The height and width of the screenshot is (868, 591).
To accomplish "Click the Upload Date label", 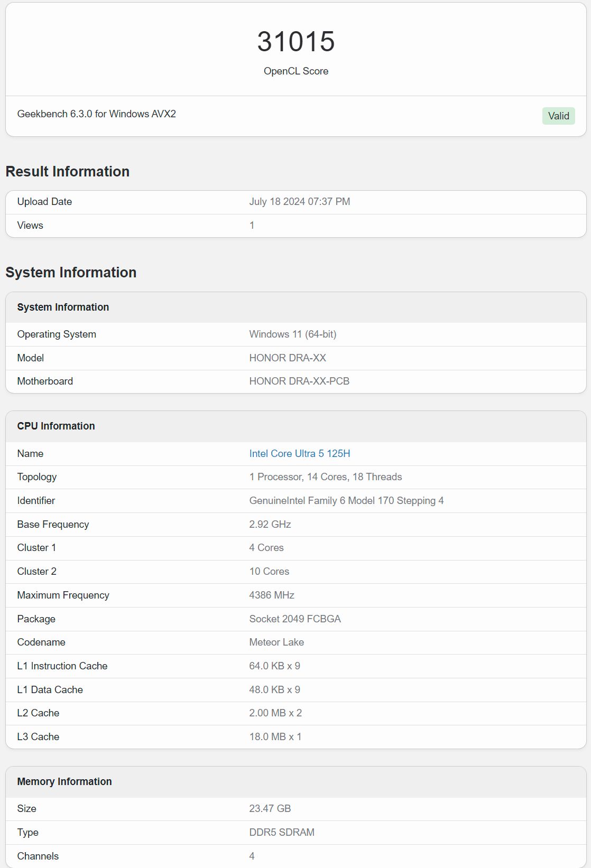I will (x=44, y=201).
